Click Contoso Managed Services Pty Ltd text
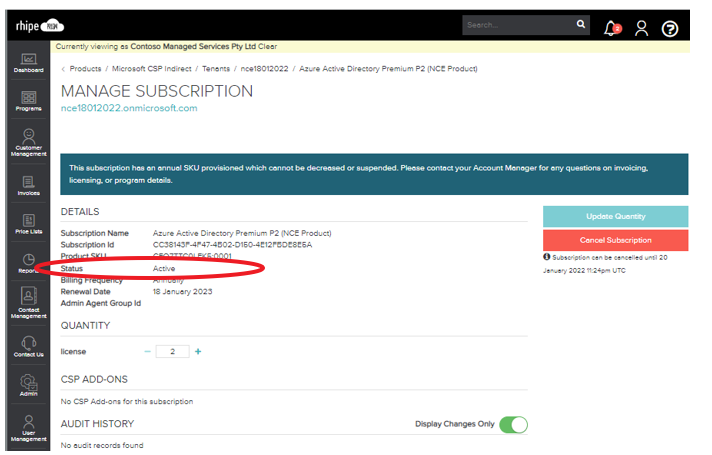The height and width of the screenshot is (455, 712). pos(193,46)
